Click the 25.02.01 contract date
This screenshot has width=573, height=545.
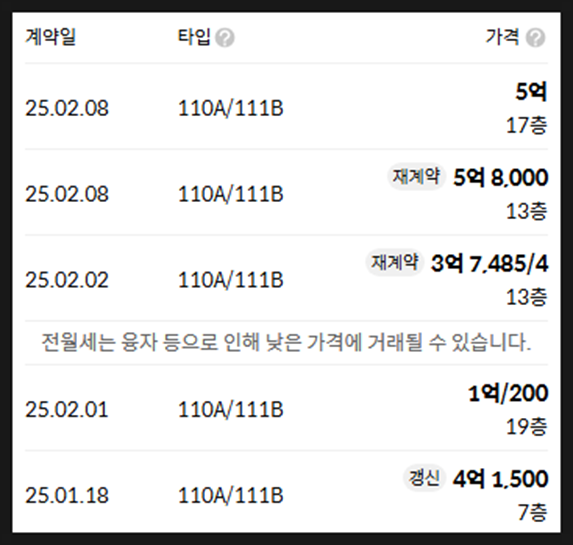coord(67,410)
